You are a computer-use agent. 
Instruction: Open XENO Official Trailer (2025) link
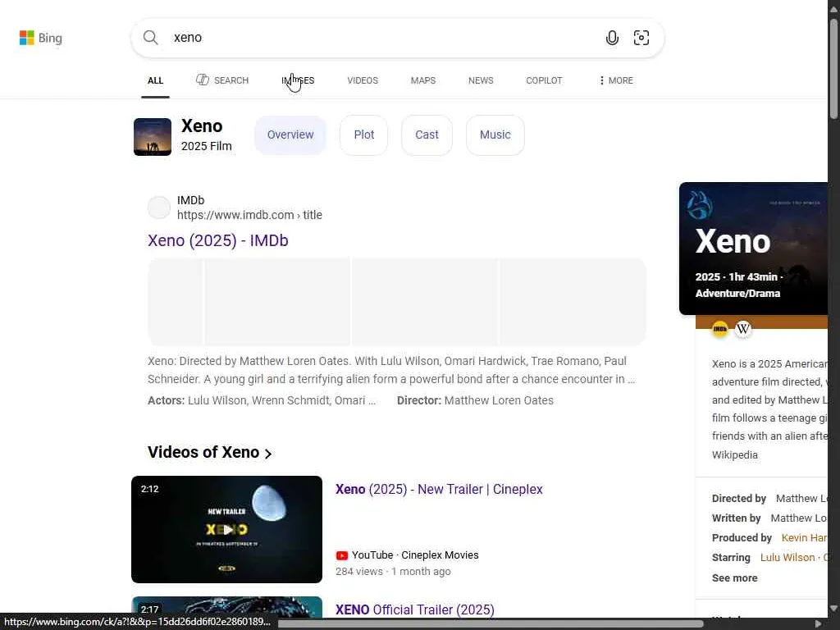(415, 609)
